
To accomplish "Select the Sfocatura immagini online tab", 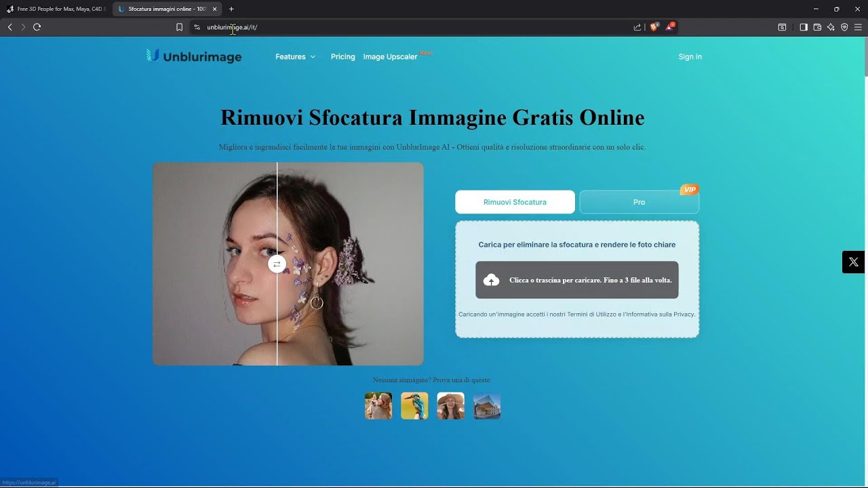I will pos(167,9).
